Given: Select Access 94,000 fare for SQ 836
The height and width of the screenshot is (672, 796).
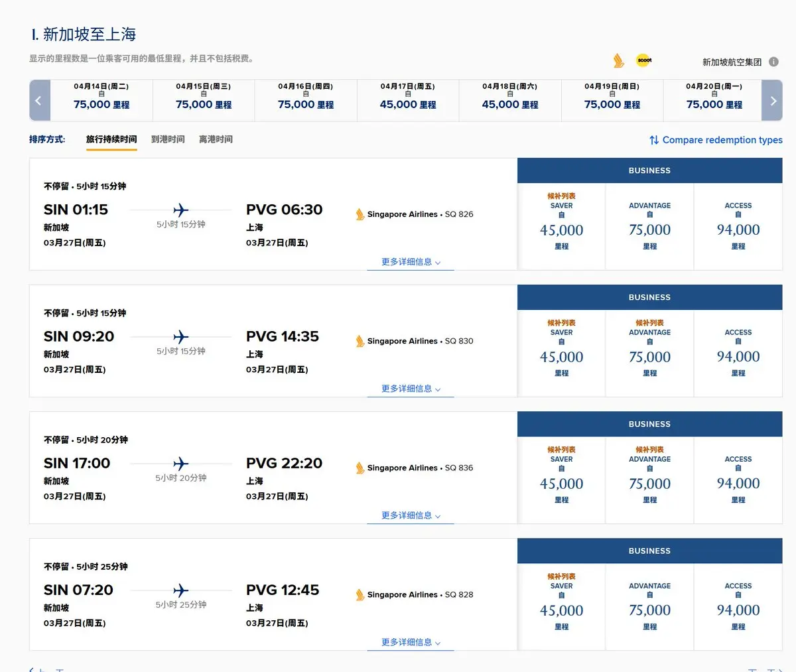Looking at the screenshot, I should click(x=738, y=483).
